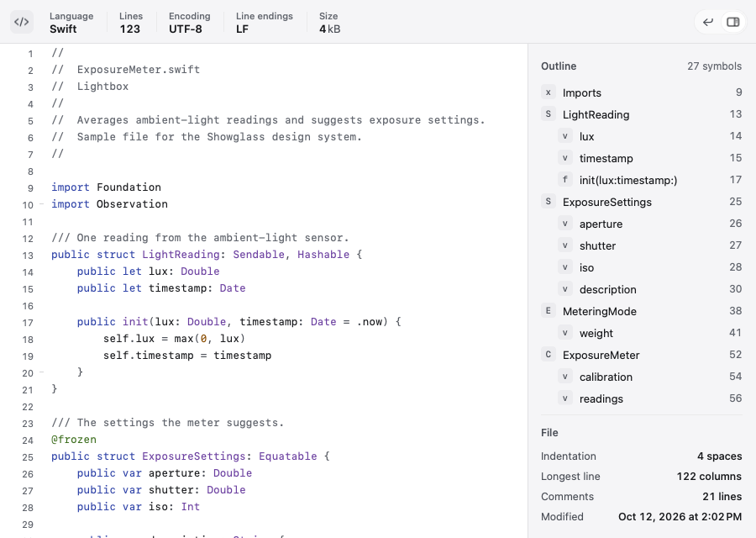The height and width of the screenshot is (538, 756).
Task: Click the File section heading
Action: click(549, 432)
